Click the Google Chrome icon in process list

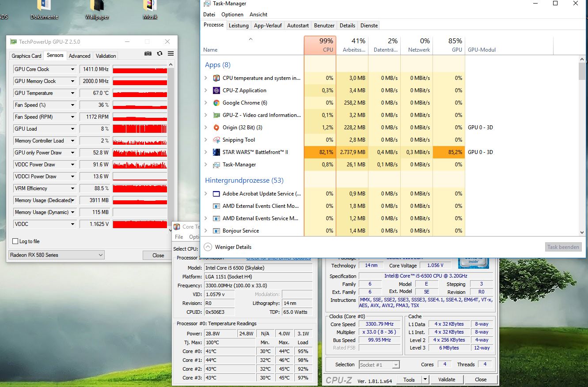(x=216, y=103)
